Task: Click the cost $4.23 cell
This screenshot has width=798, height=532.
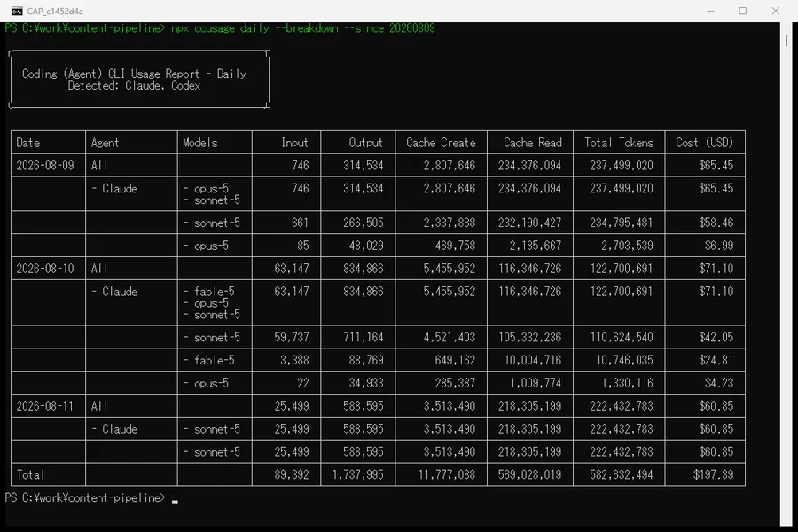Action: tap(719, 383)
